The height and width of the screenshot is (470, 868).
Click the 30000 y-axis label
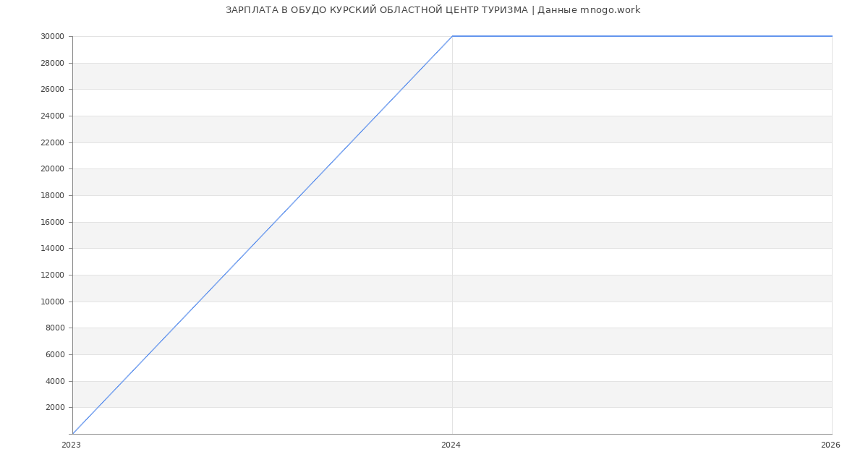pos(52,37)
